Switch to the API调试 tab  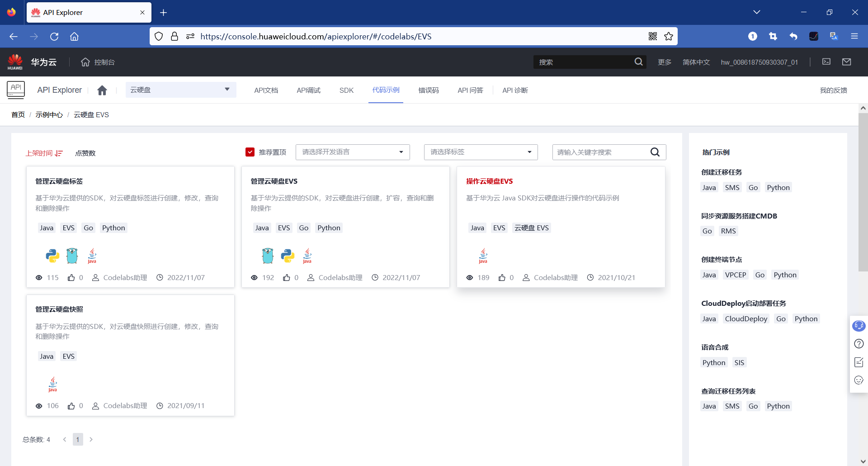309,90
